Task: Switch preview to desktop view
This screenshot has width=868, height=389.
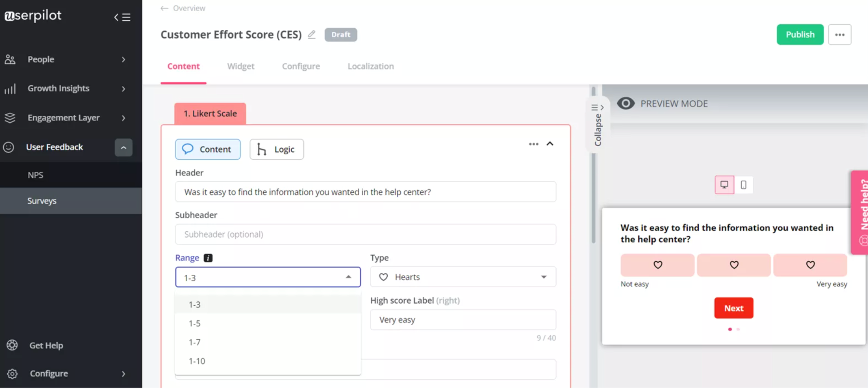Action: click(724, 185)
